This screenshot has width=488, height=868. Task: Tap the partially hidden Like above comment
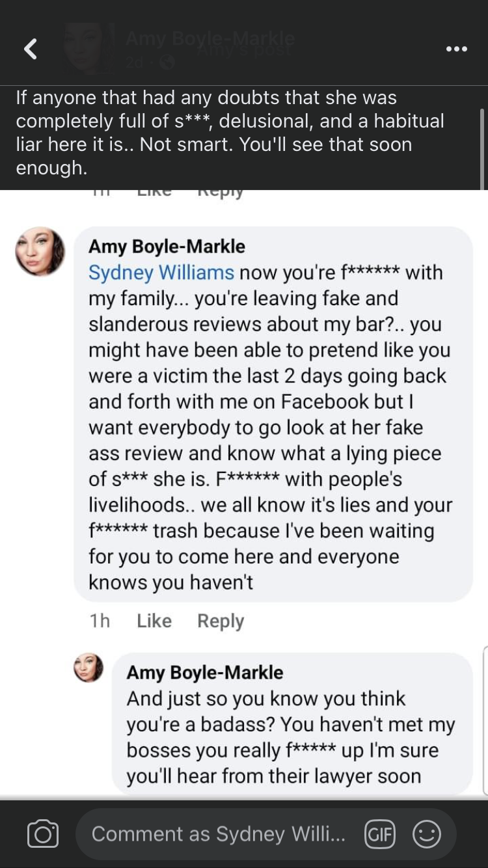(154, 192)
